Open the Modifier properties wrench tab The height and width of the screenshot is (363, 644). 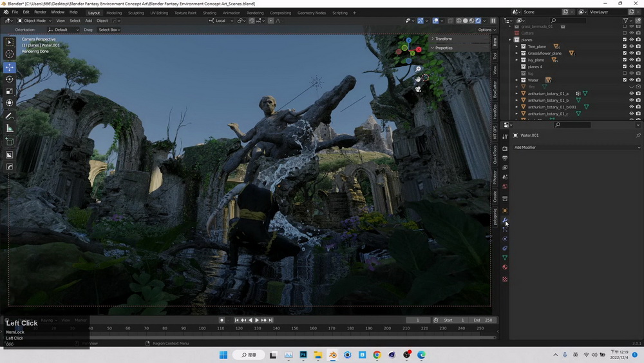(x=505, y=221)
